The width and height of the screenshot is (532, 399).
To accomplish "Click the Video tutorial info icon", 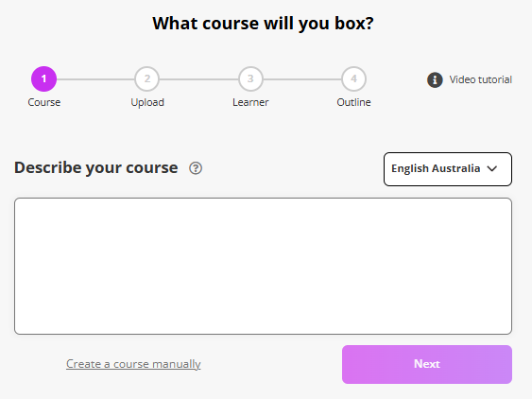I will (435, 79).
